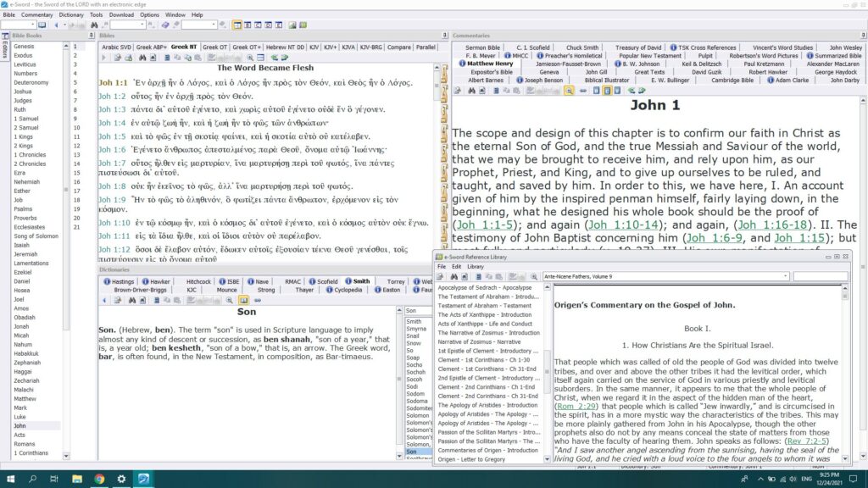868x488 pixels.
Task: Open the Download menu
Action: pos(121,15)
